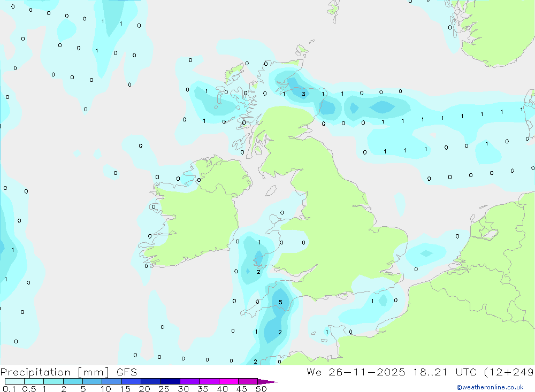Click the 1–2 mm legend color swatch
The height and width of the screenshot is (392, 535).
(53, 381)
